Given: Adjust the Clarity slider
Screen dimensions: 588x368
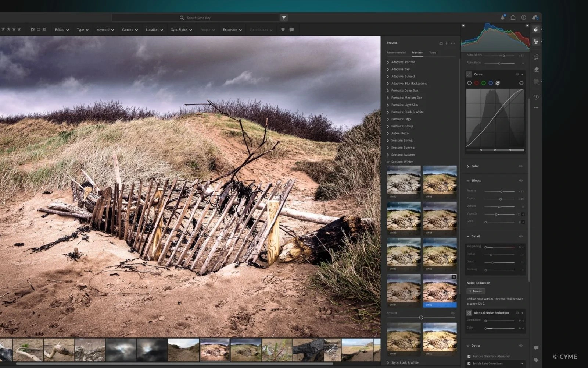Looking at the screenshot, I should [499, 199].
